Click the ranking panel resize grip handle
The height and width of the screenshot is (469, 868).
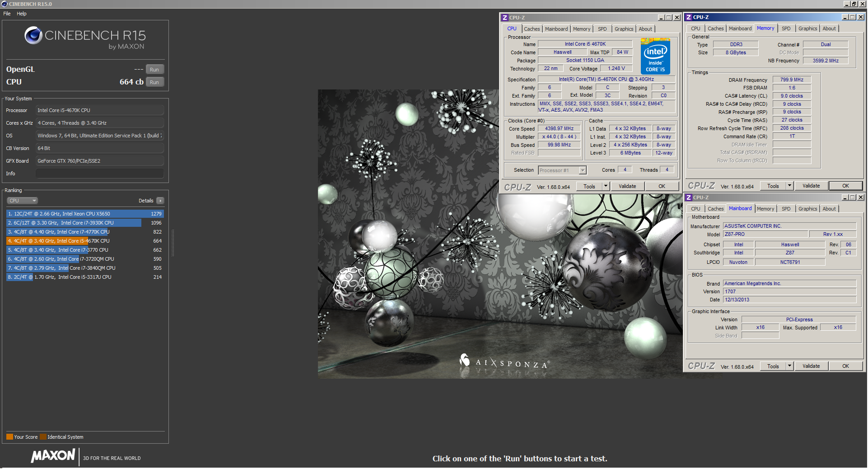pos(173,243)
